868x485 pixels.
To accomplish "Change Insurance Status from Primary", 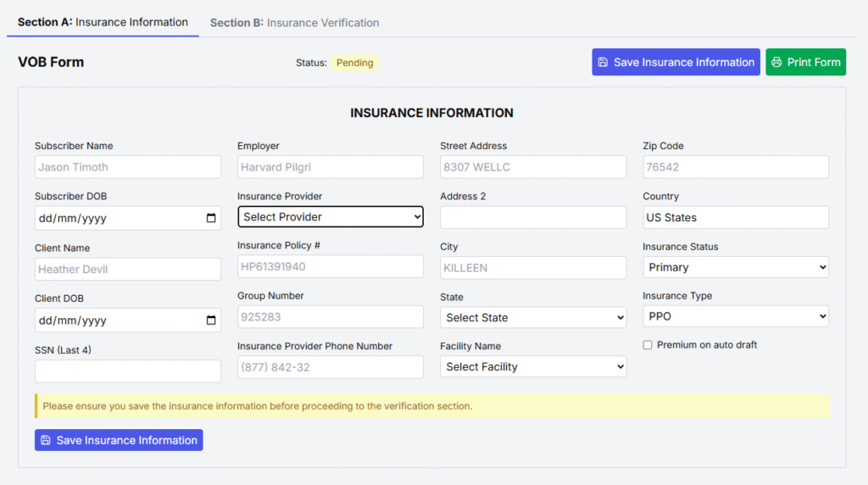I will coord(735,267).
